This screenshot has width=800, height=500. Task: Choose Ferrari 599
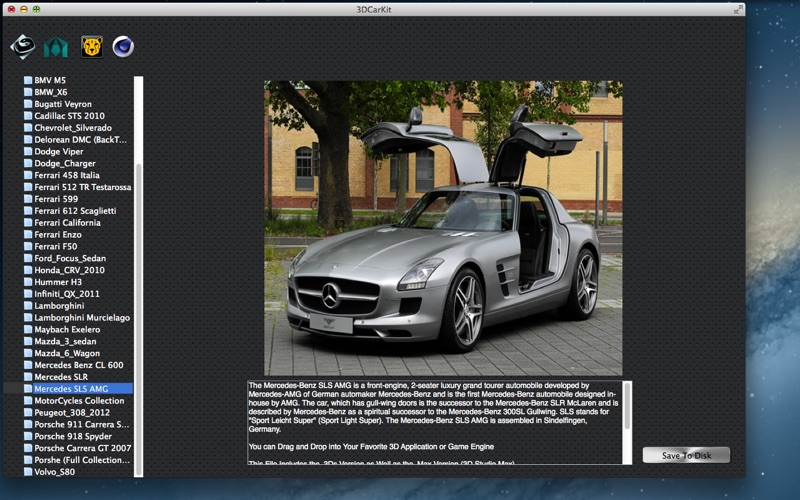[56, 199]
